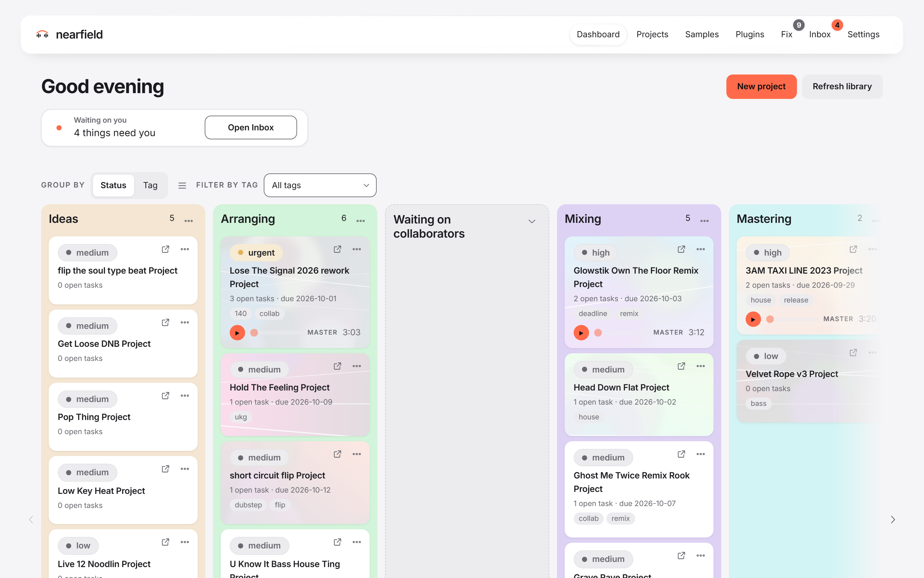Switch to the Dashboard tab

pyautogui.click(x=598, y=34)
